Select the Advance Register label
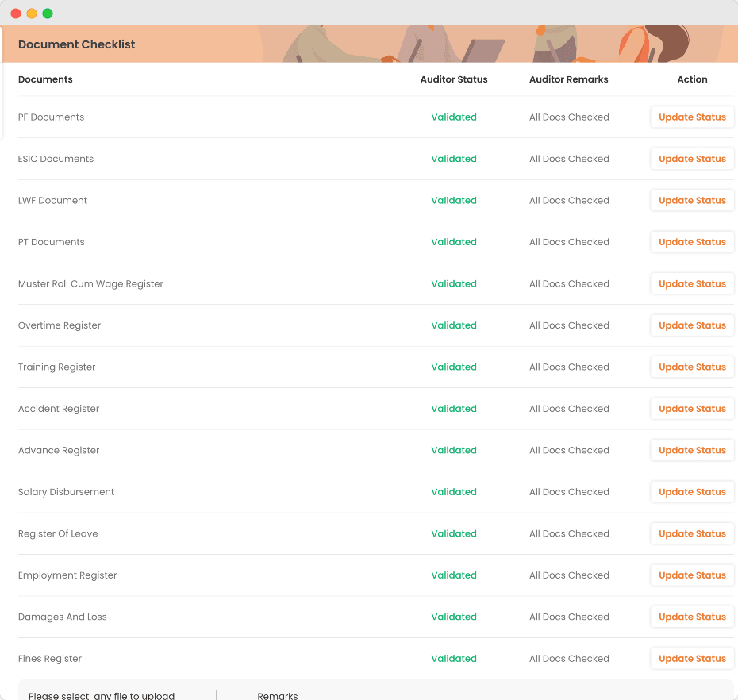The image size is (738, 700). click(59, 451)
